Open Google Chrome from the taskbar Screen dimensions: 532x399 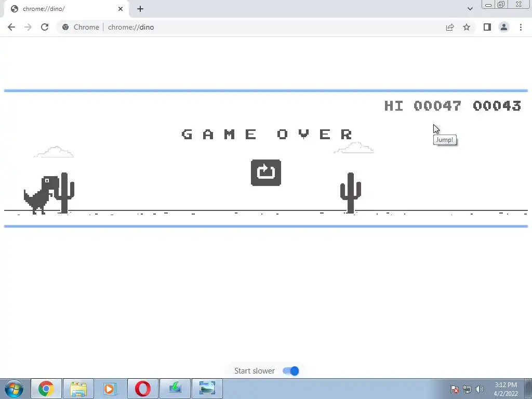point(46,389)
